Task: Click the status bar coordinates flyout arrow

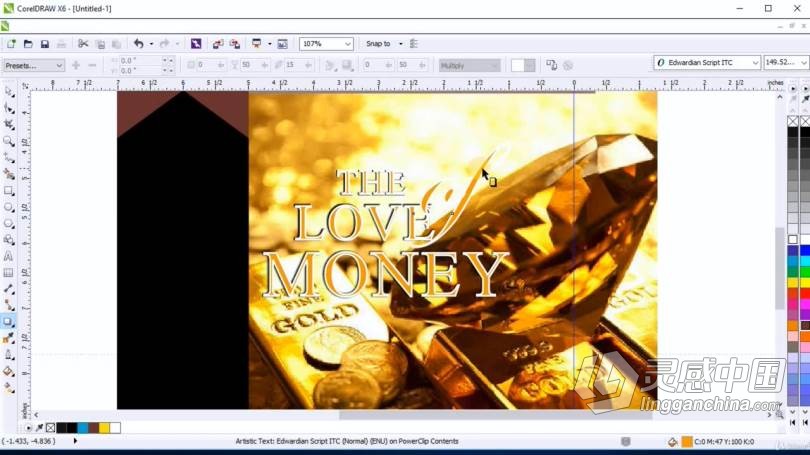Action: (75, 441)
